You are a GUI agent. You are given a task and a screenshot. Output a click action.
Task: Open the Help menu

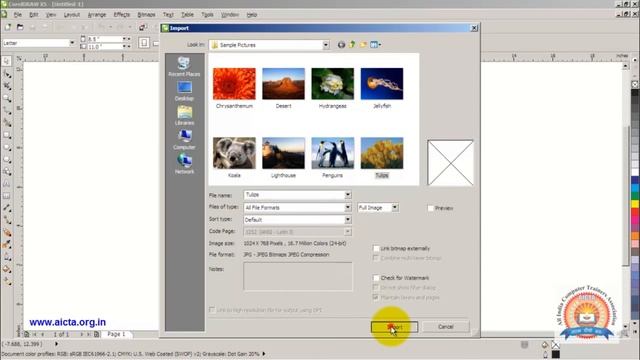[252, 15]
